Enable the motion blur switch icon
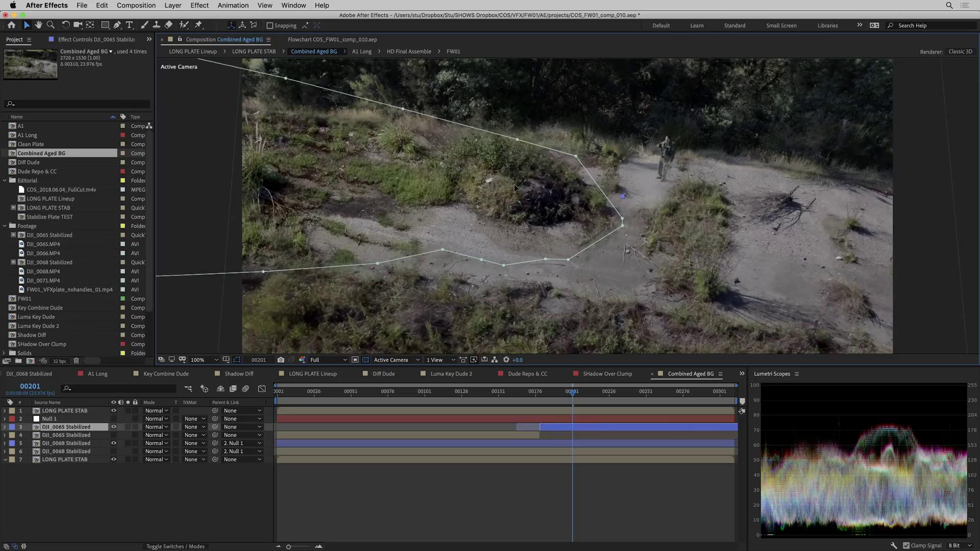980x551 pixels. (246, 389)
